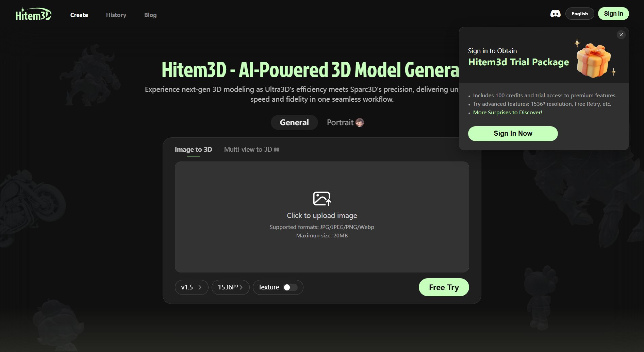644x352 pixels.
Task: Click 'Supported formats: JPG/JPEG/PNG/Webp' text
Action: coord(322,227)
